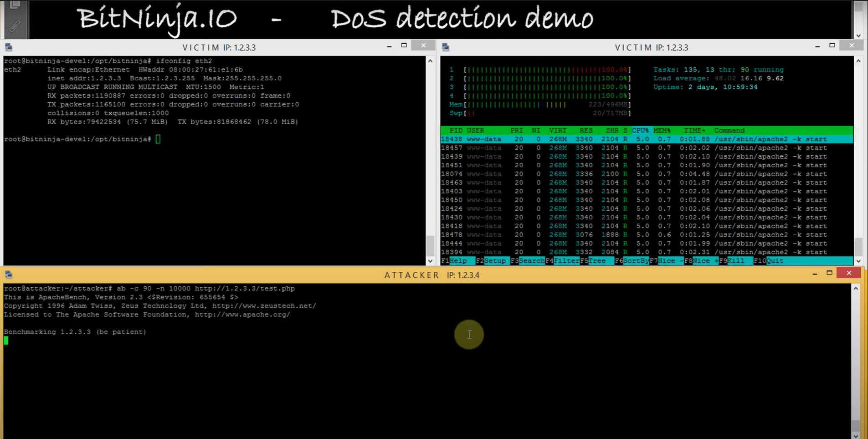
Task: Click the up arrow of the ATTACKER window scrollbar
Action: click(x=856, y=289)
